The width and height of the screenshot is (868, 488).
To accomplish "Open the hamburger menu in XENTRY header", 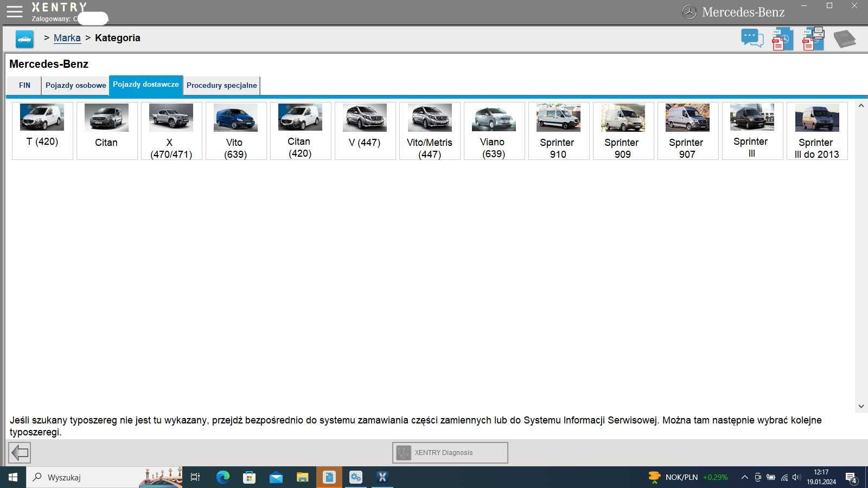I will click(x=14, y=11).
